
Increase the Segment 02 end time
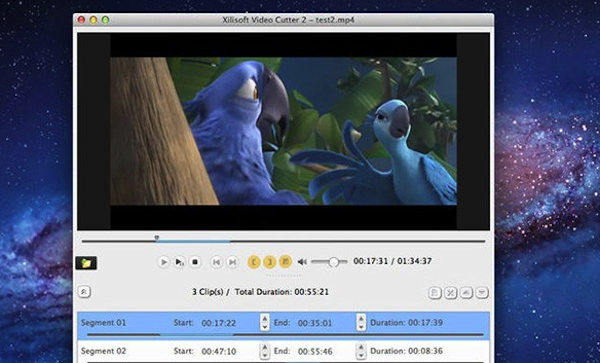coord(361,347)
